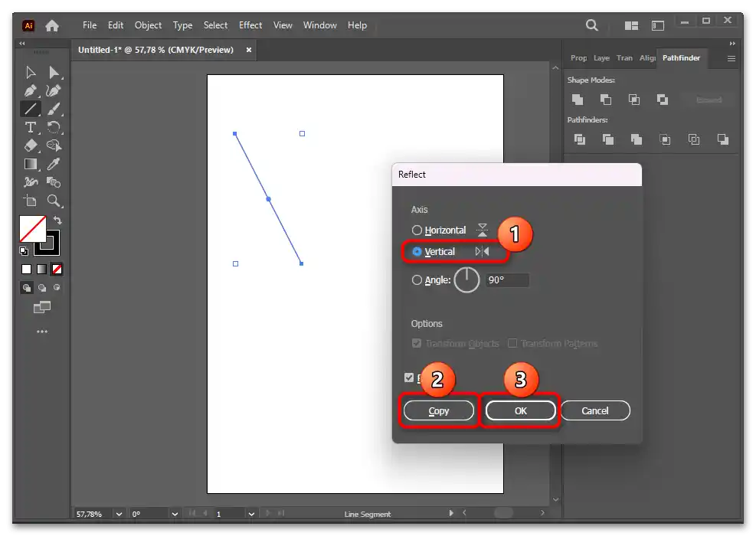
Task: Expand the left toolbar to two columns
Action: pyautogui.click(x=21, y=43)
